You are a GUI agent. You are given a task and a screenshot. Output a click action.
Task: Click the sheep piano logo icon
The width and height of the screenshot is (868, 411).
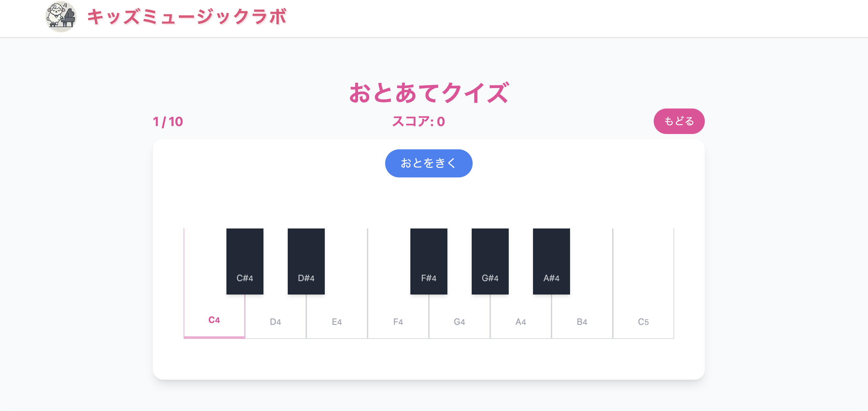(61, 17)
